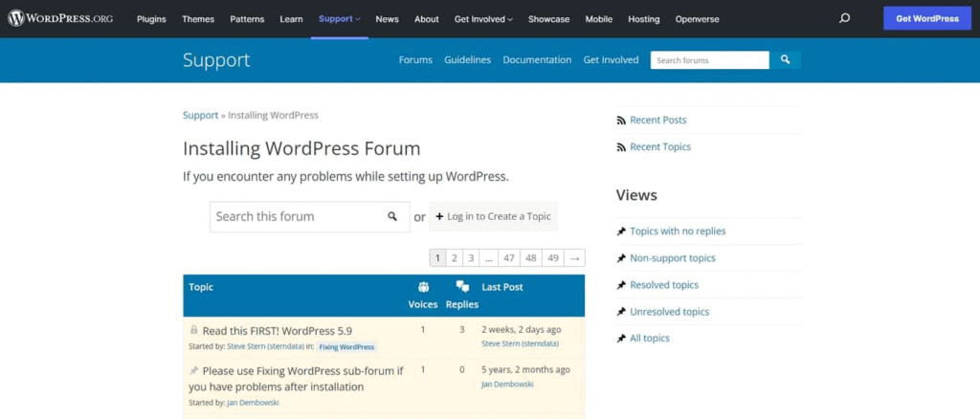Image resolution: width=980 pixels, height=419 pixels.
Task: View Topics with no replies
Action: point(678,232)
